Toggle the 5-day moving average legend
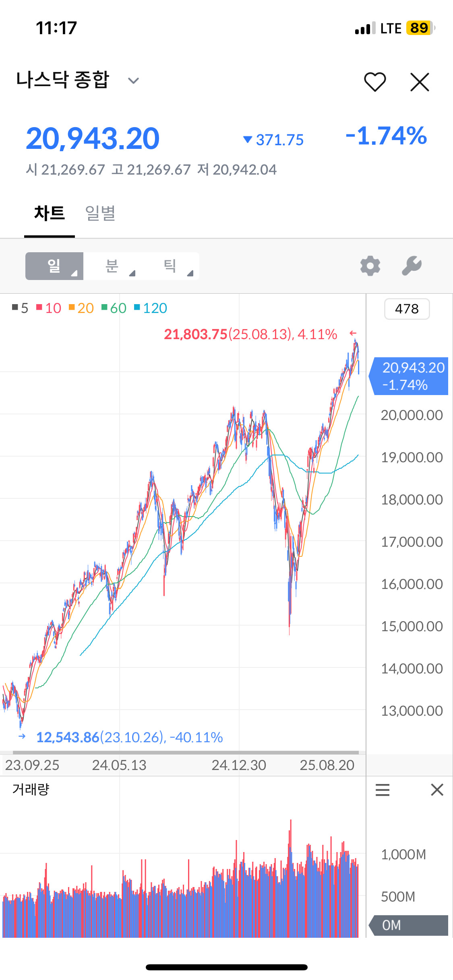The width and height of the screenshot is (453, 980). point(20,308)
